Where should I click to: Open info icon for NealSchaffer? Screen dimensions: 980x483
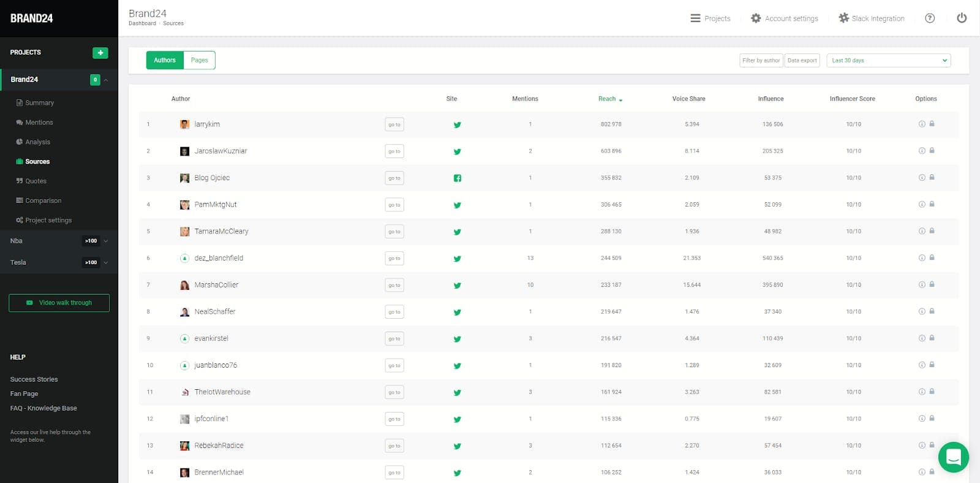click(922, 311)
